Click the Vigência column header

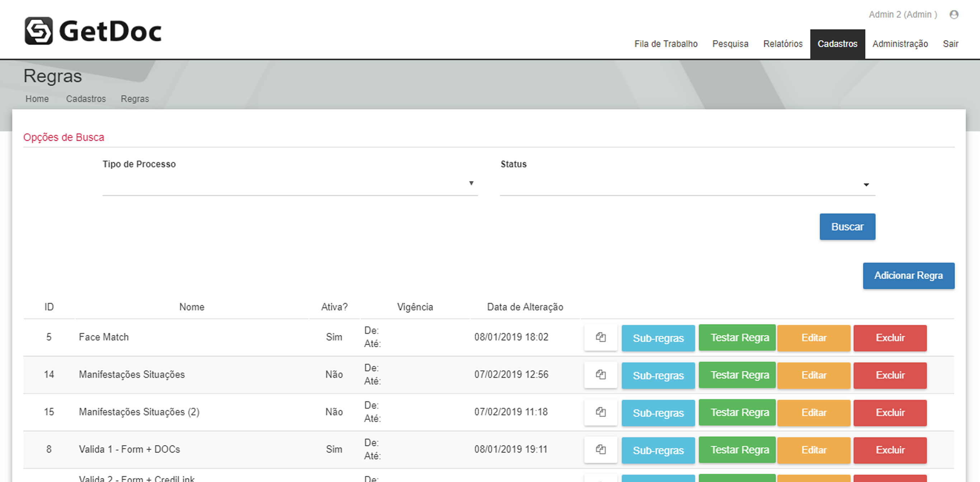(x=415, y=307)
